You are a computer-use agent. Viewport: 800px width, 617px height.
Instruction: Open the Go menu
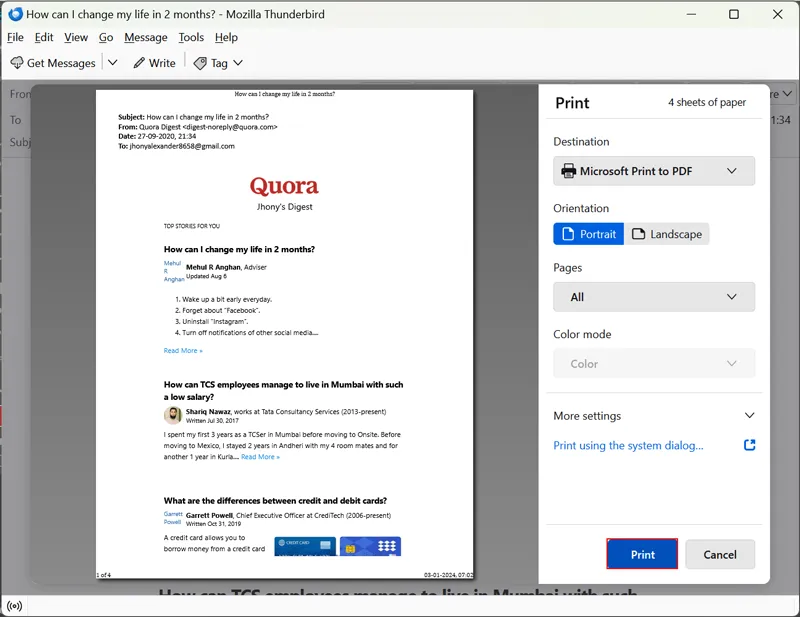coord(106,37)
